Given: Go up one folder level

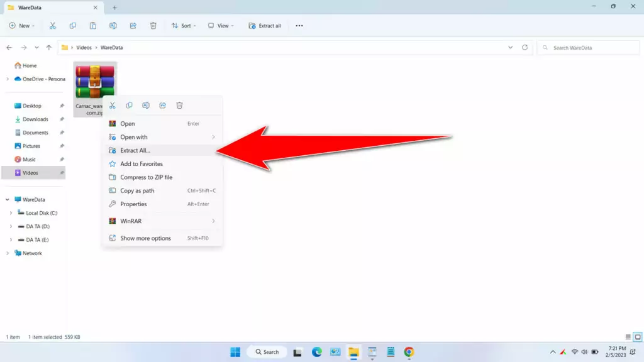Looking at the screenshot, I should point(49,48).
